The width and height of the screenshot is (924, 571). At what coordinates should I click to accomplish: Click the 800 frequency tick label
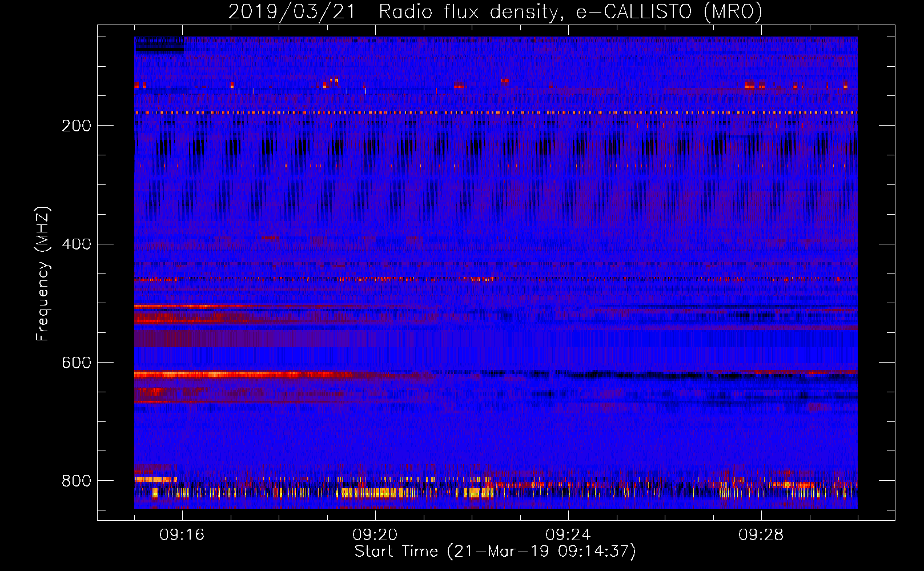[x=77, y=481]
